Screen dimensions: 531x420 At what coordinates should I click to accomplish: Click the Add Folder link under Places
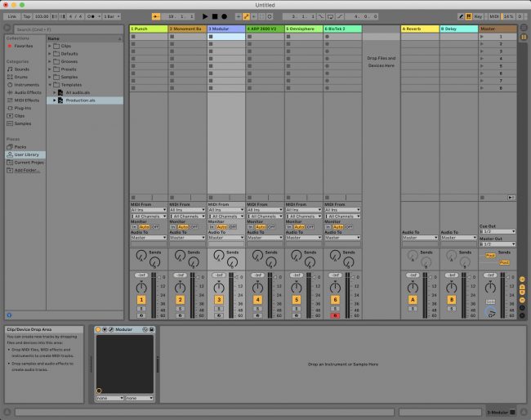26,170
